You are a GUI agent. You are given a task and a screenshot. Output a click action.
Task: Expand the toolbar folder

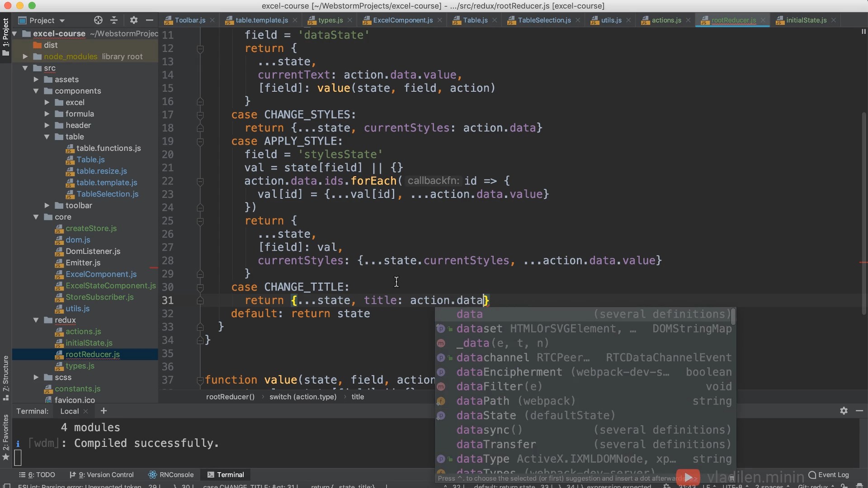pyautogui.click(x=47, y=206)
